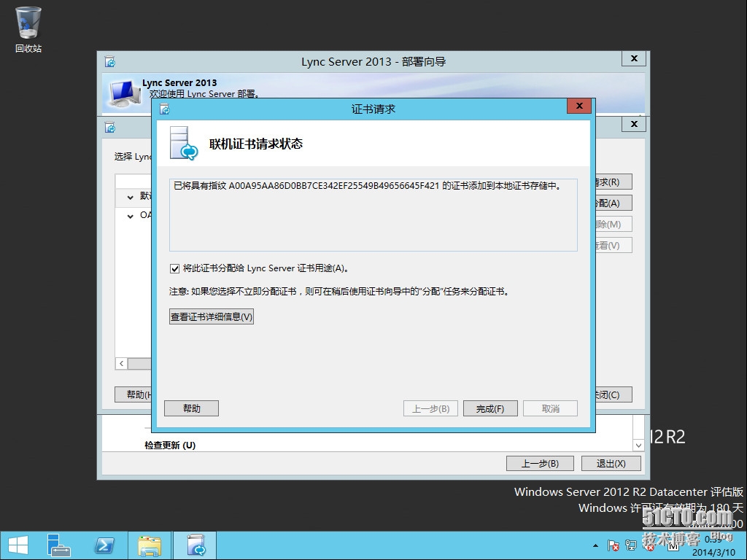Close the certificate request dialog
Screen dimensions: 747x560
pos(579,106)
